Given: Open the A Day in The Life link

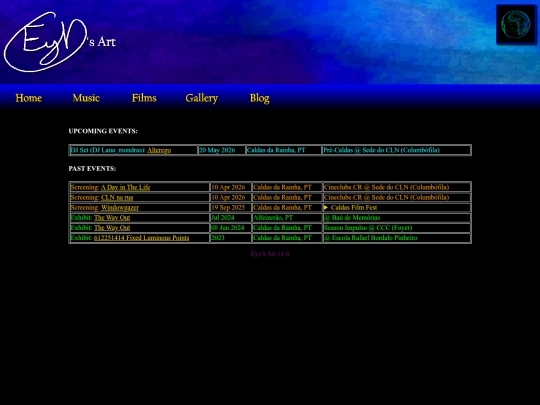Looking at the screenshot, I should 125,187.
